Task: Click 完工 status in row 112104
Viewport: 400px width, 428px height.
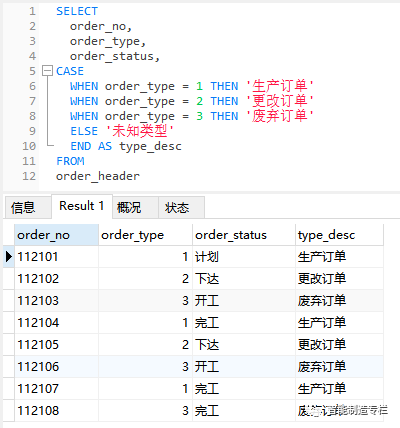Action: click(244, 323)
